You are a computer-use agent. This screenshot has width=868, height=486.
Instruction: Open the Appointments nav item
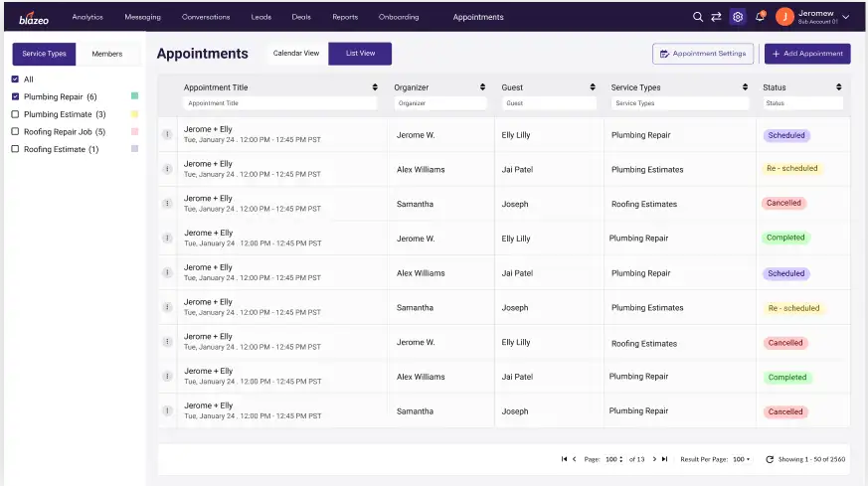(478, 17)
